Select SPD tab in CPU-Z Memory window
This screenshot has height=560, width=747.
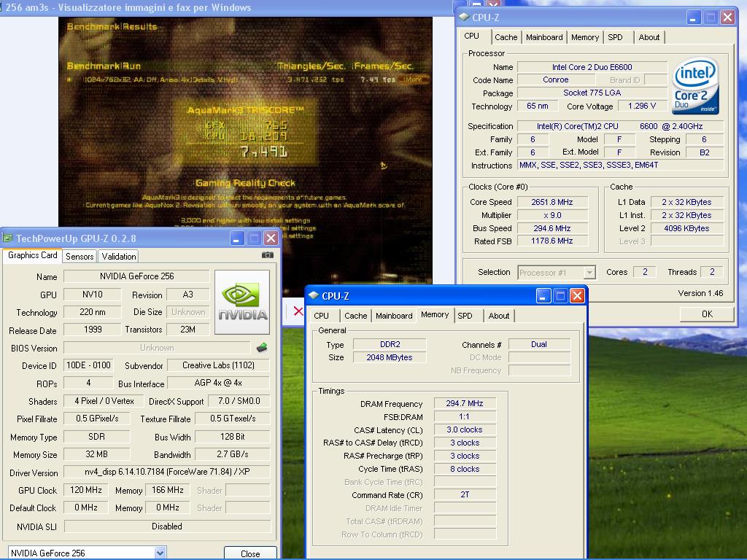pyautogui.click(x=465, y=316)
